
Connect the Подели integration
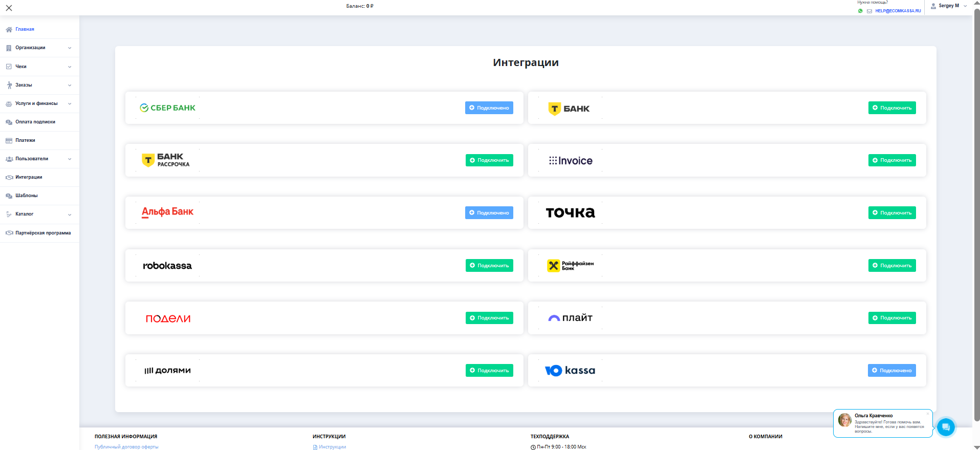point(489,318)
